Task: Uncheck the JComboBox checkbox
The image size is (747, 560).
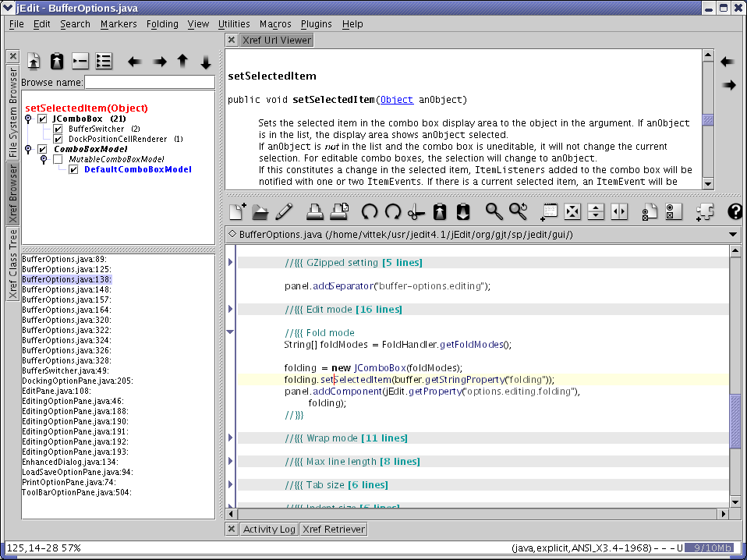Action: click(x=42, y=119)
